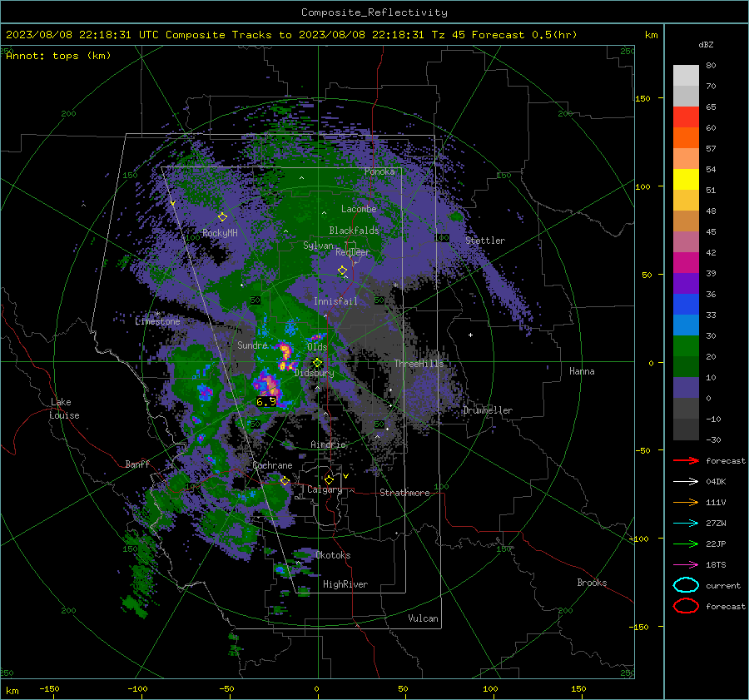The height and width of the screenshot is (700, 749).
Task: Click the Strathmore city label
Action: point(404,493)
